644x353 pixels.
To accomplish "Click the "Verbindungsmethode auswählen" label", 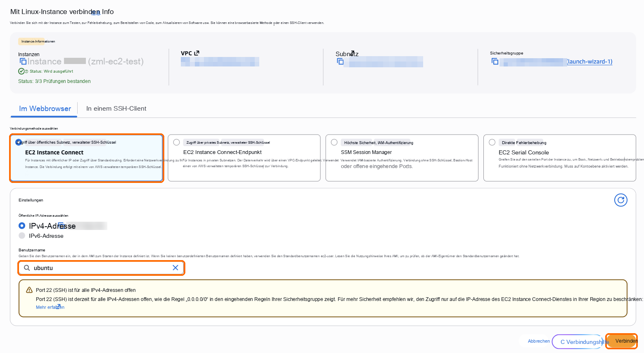I will point(34,128).
